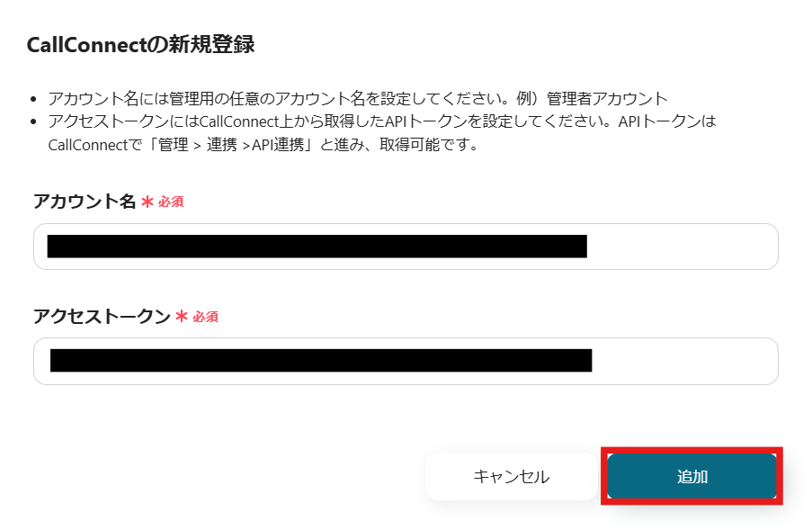The height and width of the screenshot is (530, 812).
Task: Click the bullet point marker of first instruction
Action: pyautogui.click(x=34, y=99)
